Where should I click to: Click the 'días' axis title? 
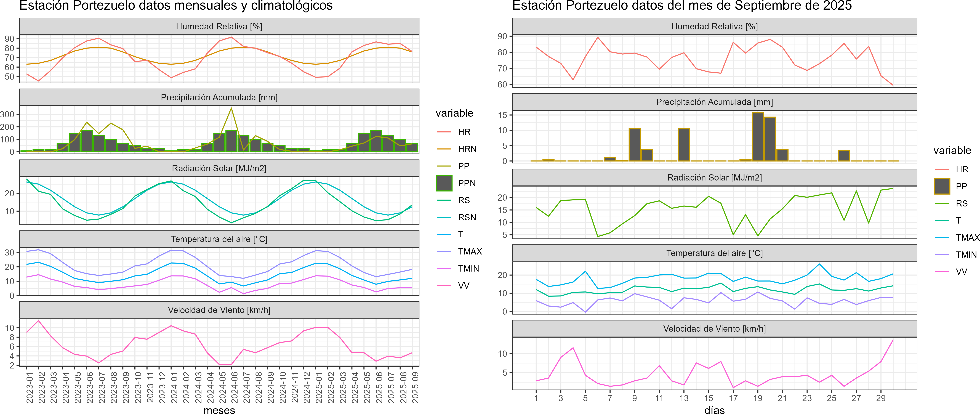tap(714, 410)
